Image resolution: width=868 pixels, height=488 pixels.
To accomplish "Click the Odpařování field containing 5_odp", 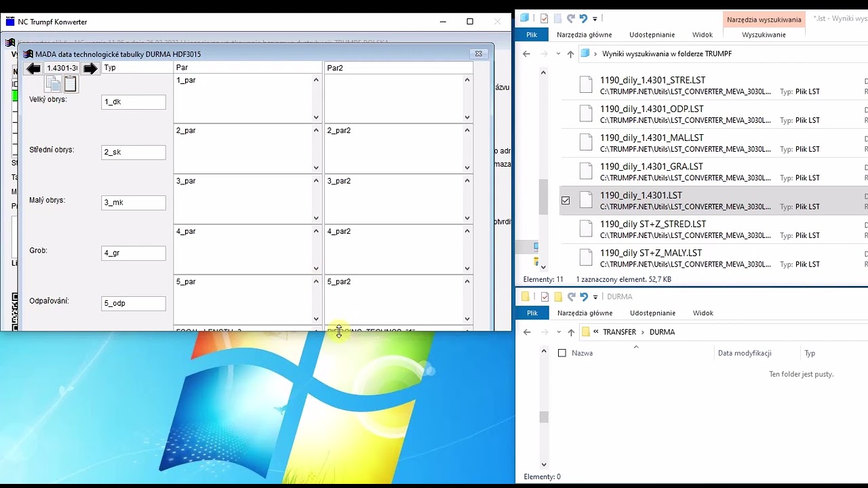I will click(134, 304).
